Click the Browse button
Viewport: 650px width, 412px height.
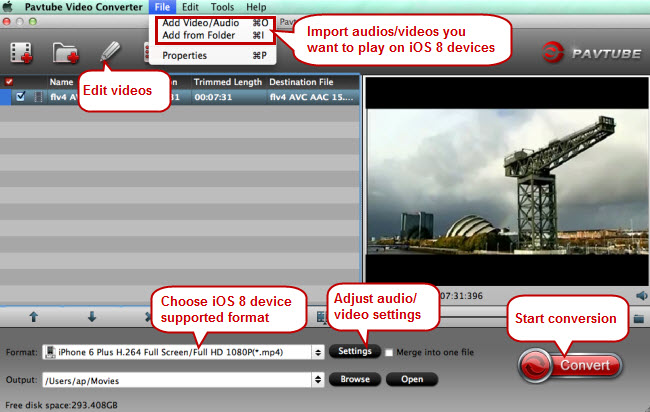355,379
